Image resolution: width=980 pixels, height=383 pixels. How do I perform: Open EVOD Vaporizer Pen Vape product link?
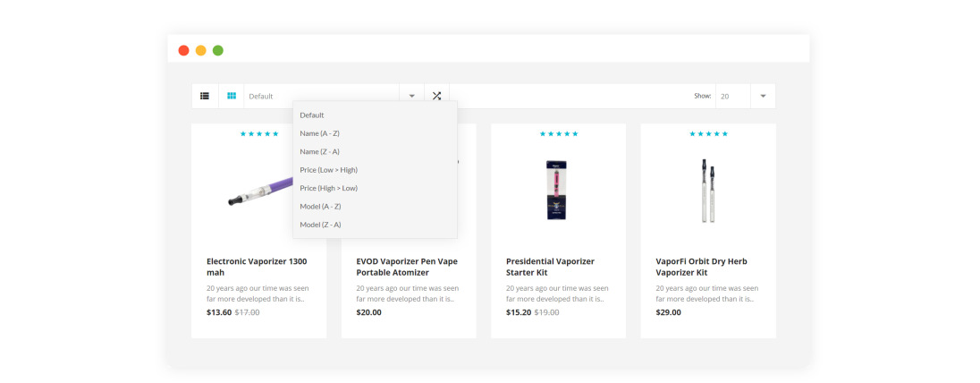click(x=407, y=267)
